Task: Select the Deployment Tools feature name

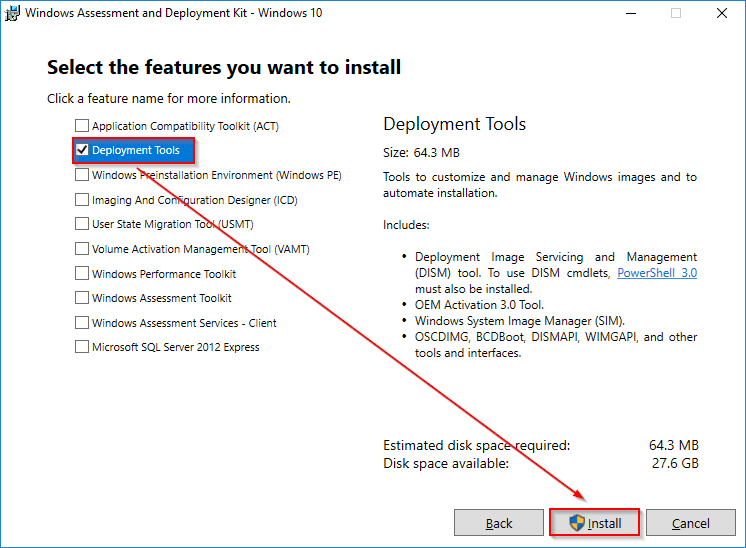Action: click(136, 150)
